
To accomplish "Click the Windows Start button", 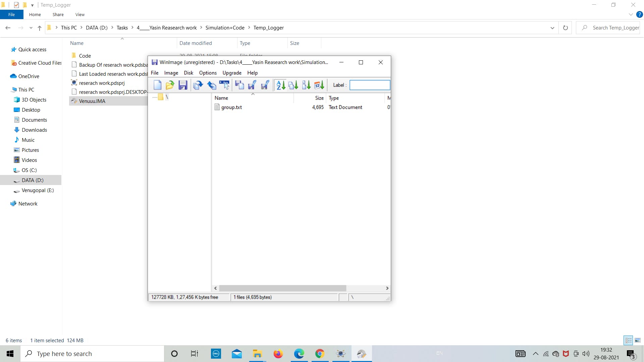I will pos(10,354).
